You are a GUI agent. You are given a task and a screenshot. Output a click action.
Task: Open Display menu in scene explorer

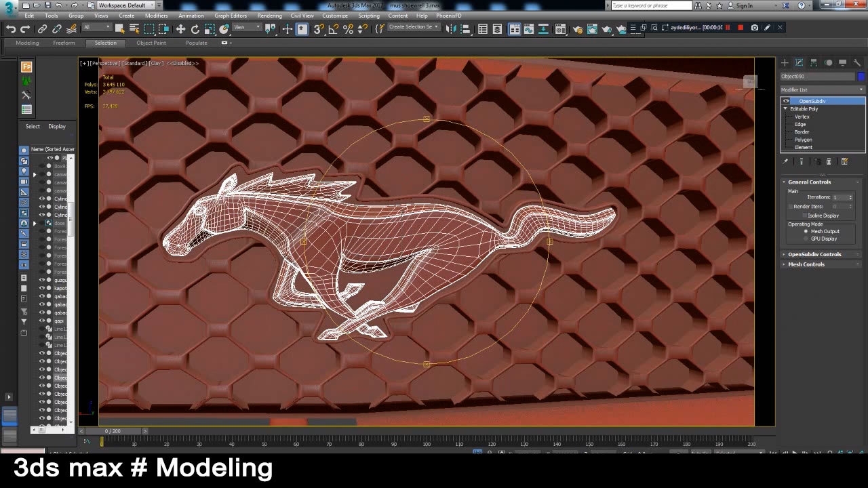pos(57,126)
